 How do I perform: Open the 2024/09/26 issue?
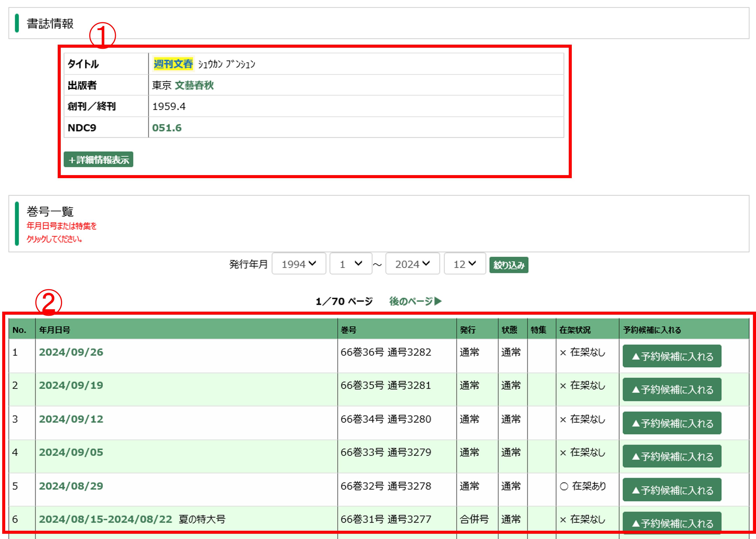(71, 352)
